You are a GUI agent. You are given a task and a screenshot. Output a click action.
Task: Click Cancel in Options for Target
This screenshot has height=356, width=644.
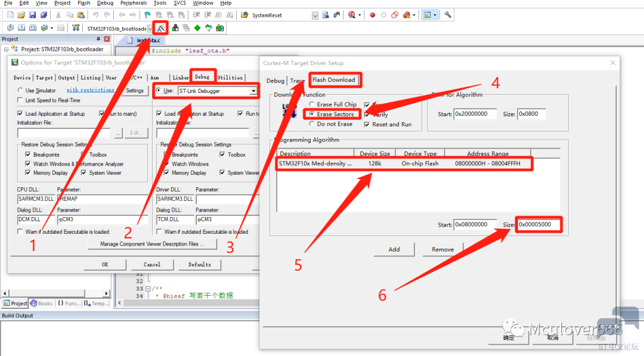(152, 264)
